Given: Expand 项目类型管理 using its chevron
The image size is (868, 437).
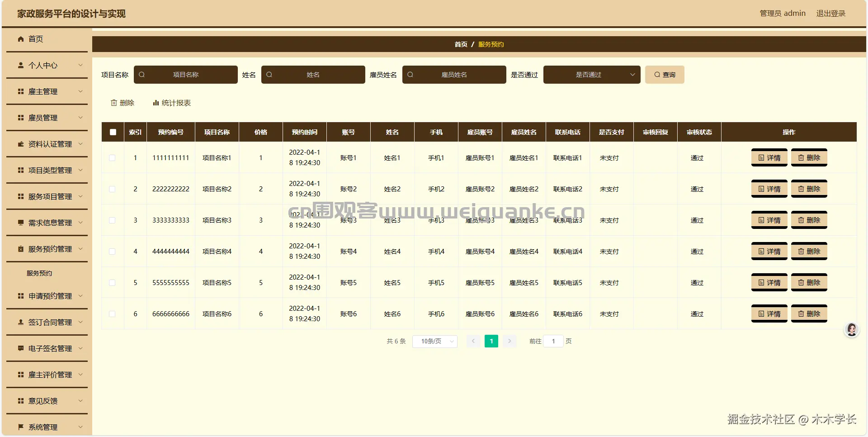Looking at the screenshot, I should 80,170.
